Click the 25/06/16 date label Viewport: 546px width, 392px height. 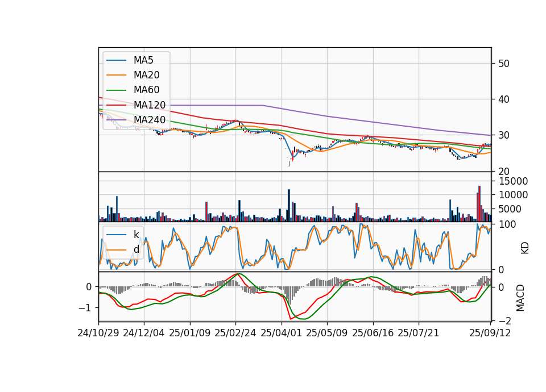[x=373, y=333]
